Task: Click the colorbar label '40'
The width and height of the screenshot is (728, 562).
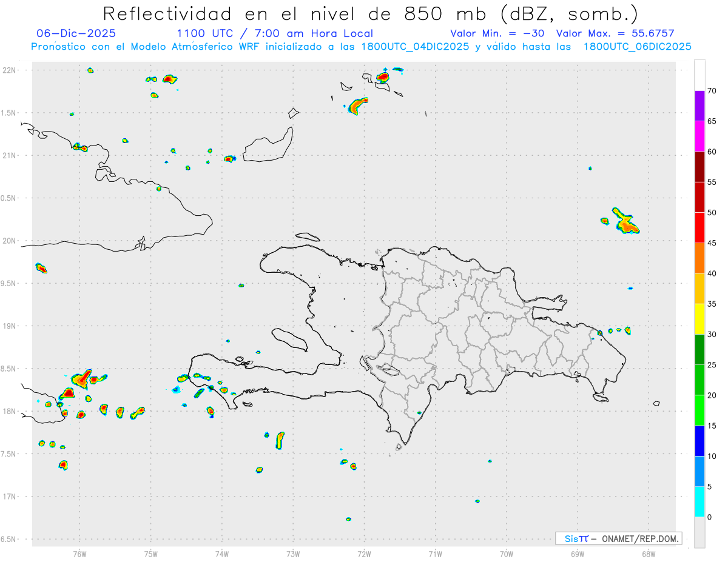Action: 712,273
